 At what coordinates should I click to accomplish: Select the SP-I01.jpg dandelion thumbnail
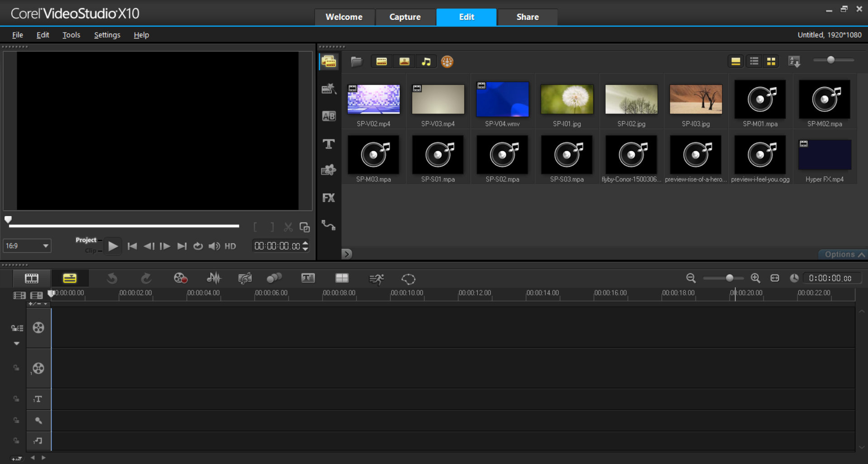[x=567, y=99]
